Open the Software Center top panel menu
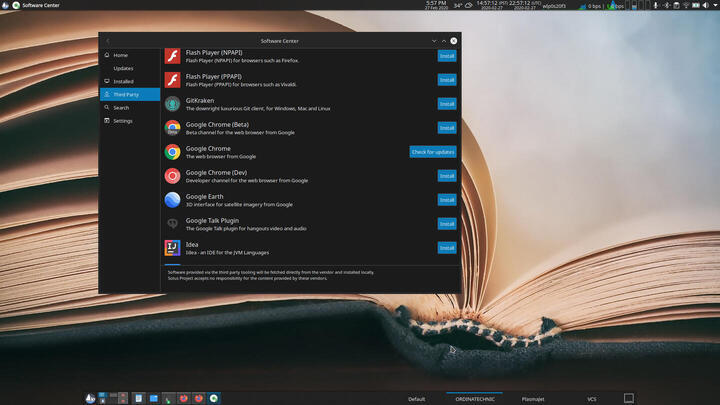 36,6
